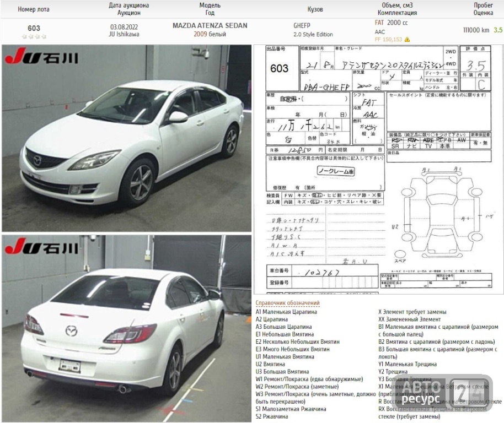The image size is (504, 423).
Task: Click the yellow warning triangle icon
Action: point(408,40)
